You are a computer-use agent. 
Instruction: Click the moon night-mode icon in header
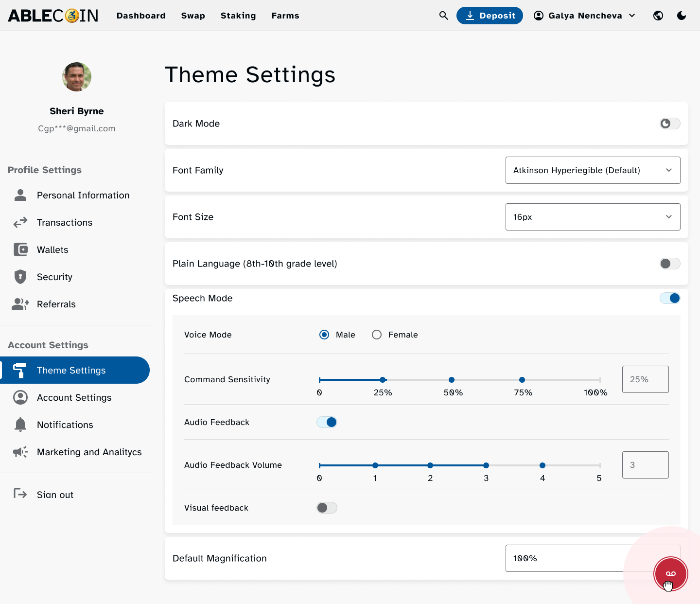[x=682, y=16]
